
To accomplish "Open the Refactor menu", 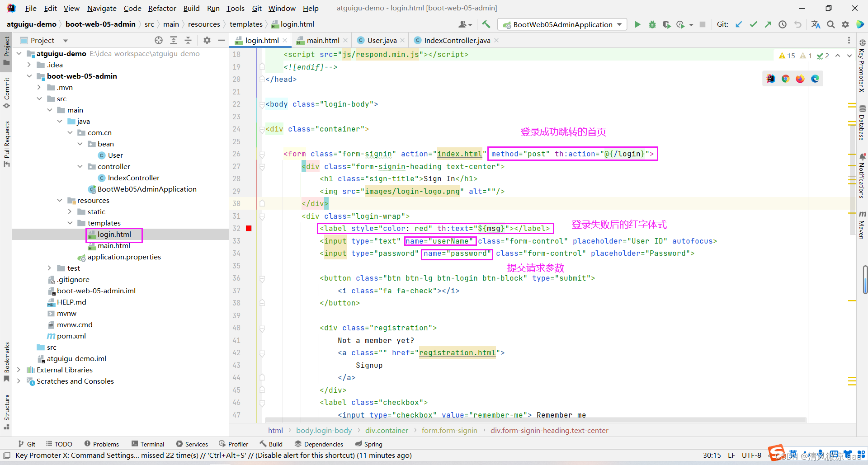I will 162,8.
